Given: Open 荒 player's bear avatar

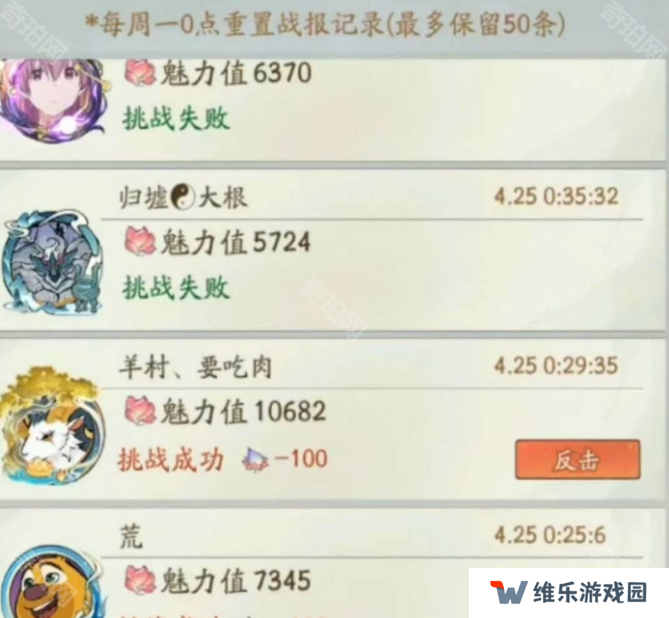Looking at the screenshot, I should click(52, 581).
